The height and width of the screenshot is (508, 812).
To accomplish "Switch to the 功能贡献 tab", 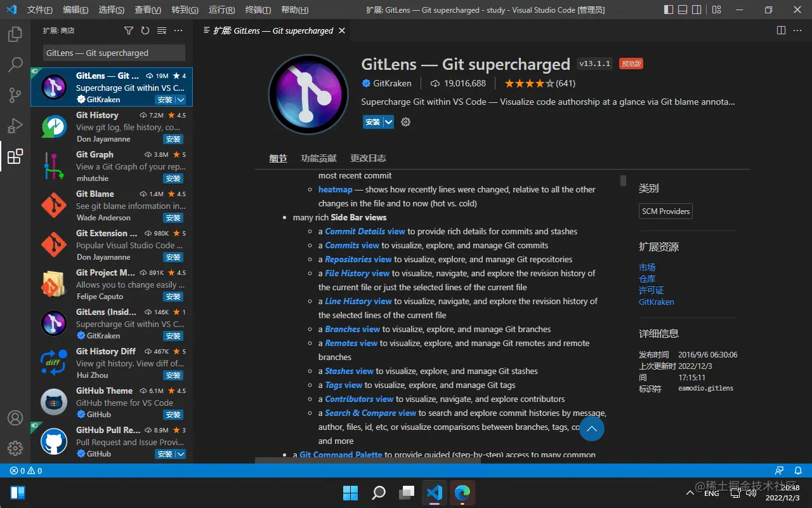I will click(x=318, y=158).
